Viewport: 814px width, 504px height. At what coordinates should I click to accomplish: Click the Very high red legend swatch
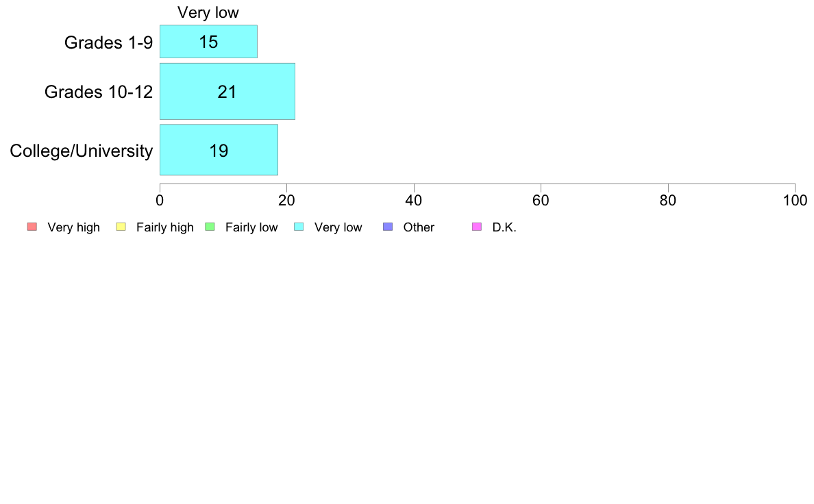(x=32, y=227)
